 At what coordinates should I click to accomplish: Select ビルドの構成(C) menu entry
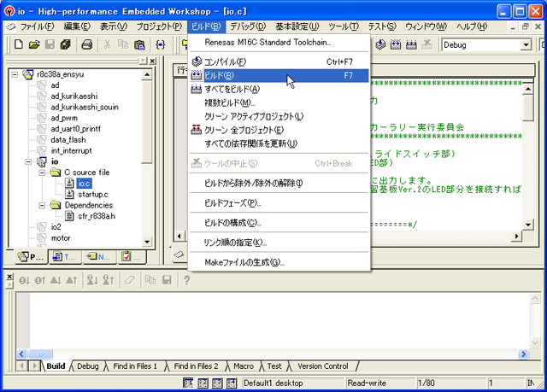coord(279,223)
